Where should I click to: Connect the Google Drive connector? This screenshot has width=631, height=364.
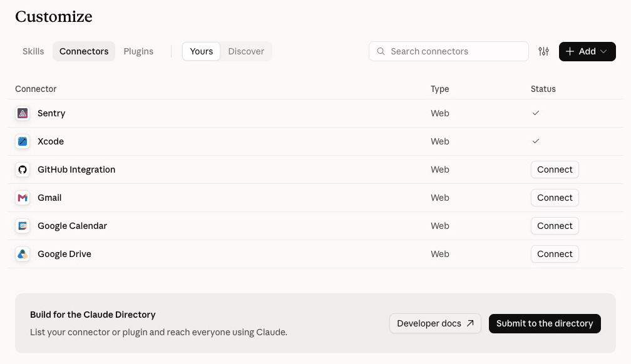pos(555,254)
